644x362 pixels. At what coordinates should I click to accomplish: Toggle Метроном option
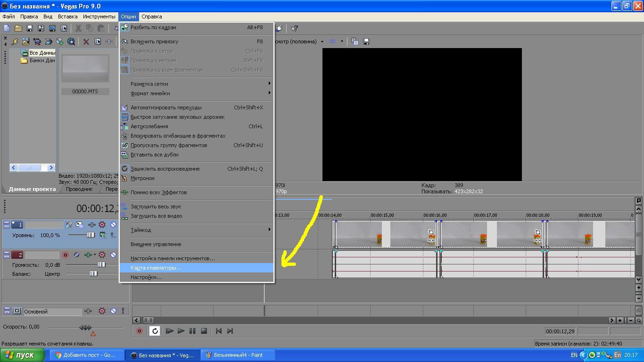point(196,178)
